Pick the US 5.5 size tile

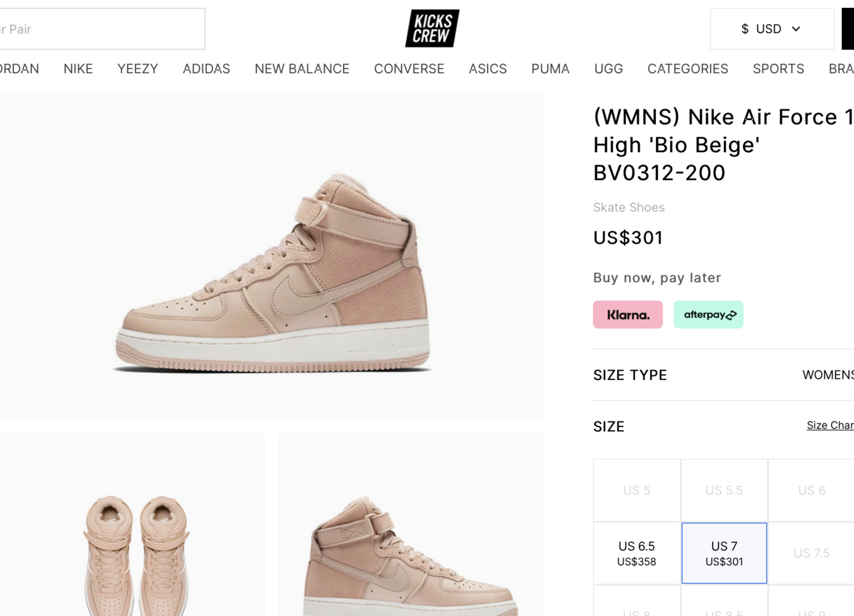724,491
